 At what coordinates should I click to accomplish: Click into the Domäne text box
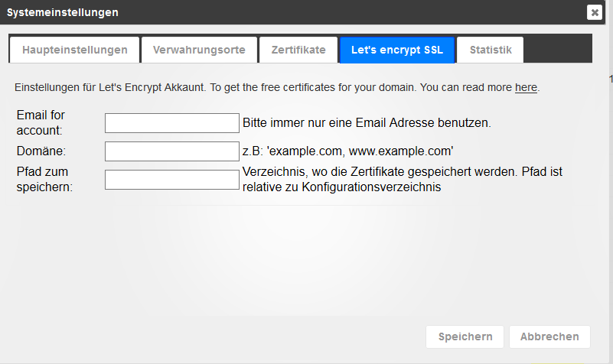pyautogui.click(x=172, y=151)
